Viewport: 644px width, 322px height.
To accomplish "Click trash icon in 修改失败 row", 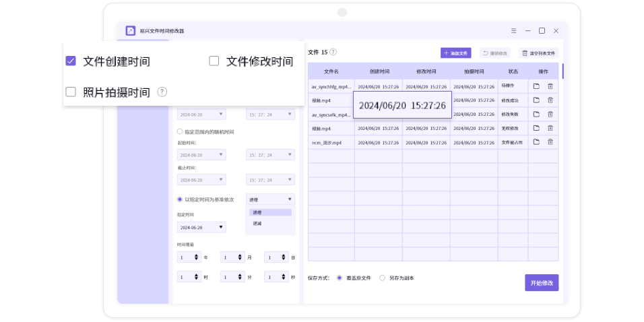I will [x=550, y=114].
